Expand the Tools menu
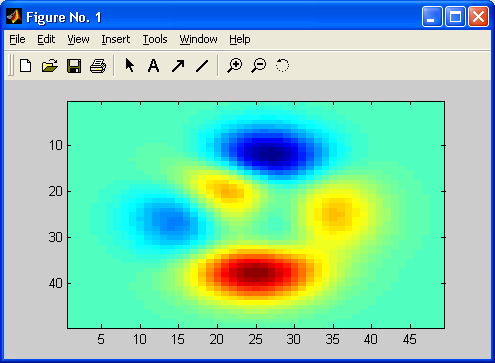 (155, 39)
